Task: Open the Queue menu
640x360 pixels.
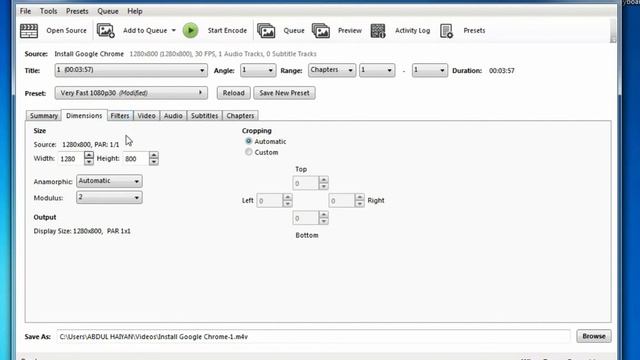Action: coord(108,11)
